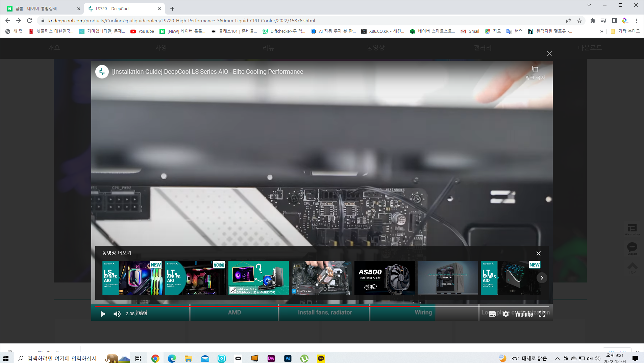This screenshot has height=363, width=644.
Task: Open 갤러리 page tab
Action: pyautogui.click(x=483, y=48)
